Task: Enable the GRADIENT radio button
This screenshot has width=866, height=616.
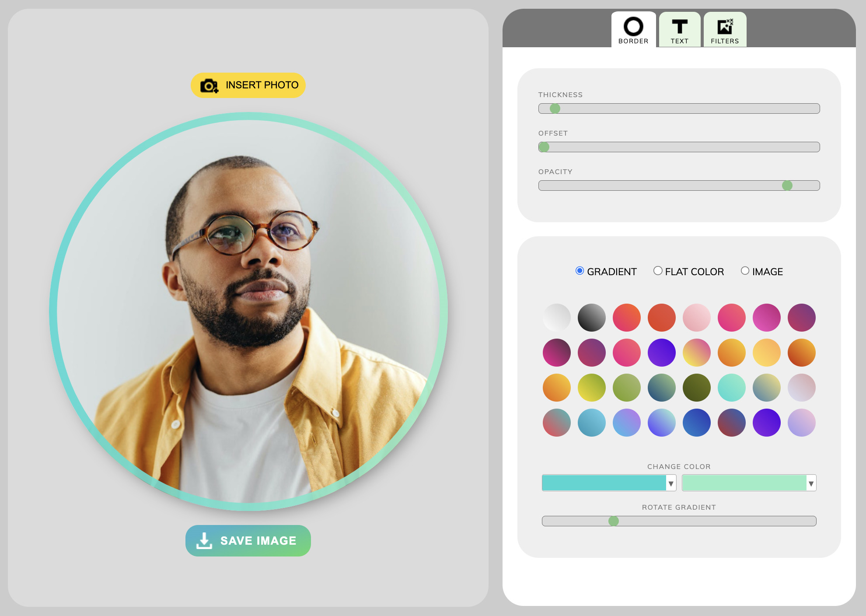Action: coord(579,271)
